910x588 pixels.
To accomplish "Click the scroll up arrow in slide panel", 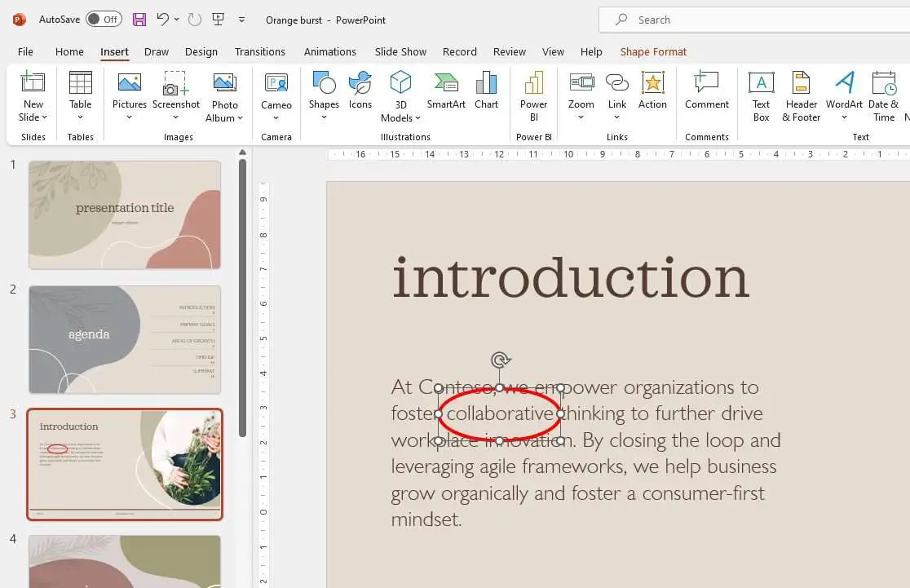I will 243,153.
